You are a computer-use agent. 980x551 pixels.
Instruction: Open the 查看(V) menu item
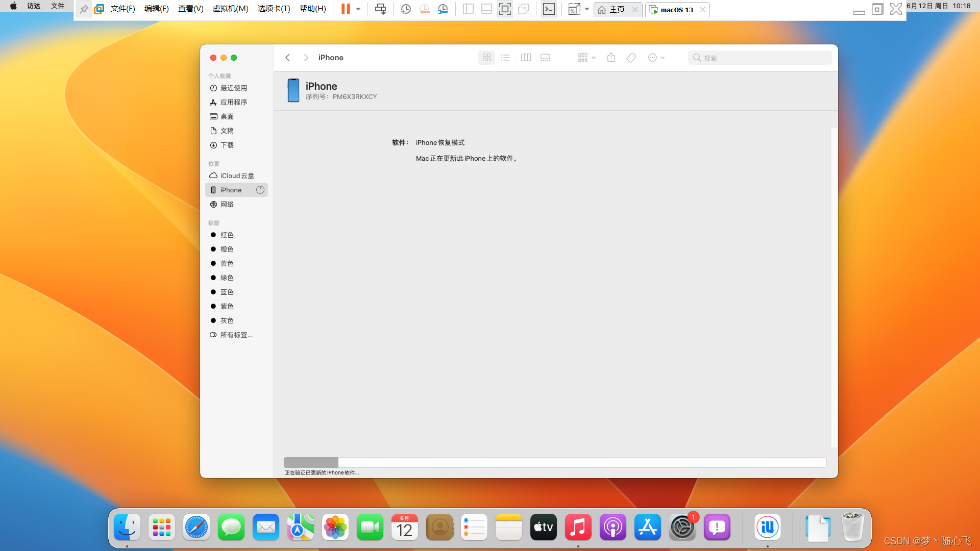tap(190, 8)
